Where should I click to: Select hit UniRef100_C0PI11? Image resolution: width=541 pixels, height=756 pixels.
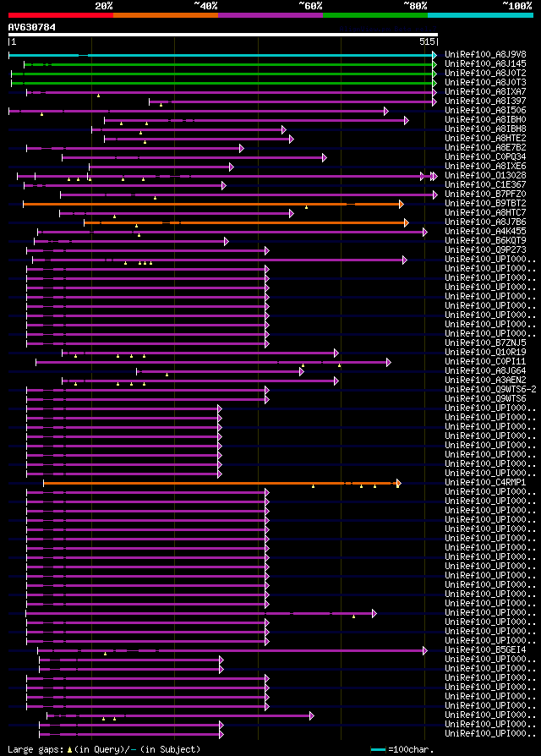coord(485,362)
